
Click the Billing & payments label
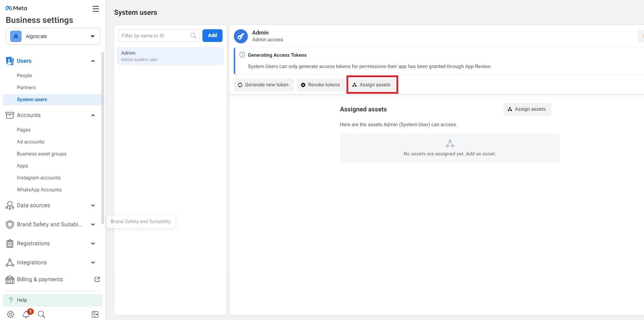(x=40, y=279)
